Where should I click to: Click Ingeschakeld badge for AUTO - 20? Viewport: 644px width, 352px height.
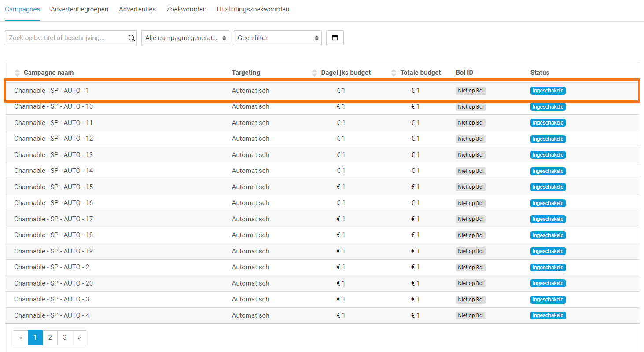tap(548, 283)
